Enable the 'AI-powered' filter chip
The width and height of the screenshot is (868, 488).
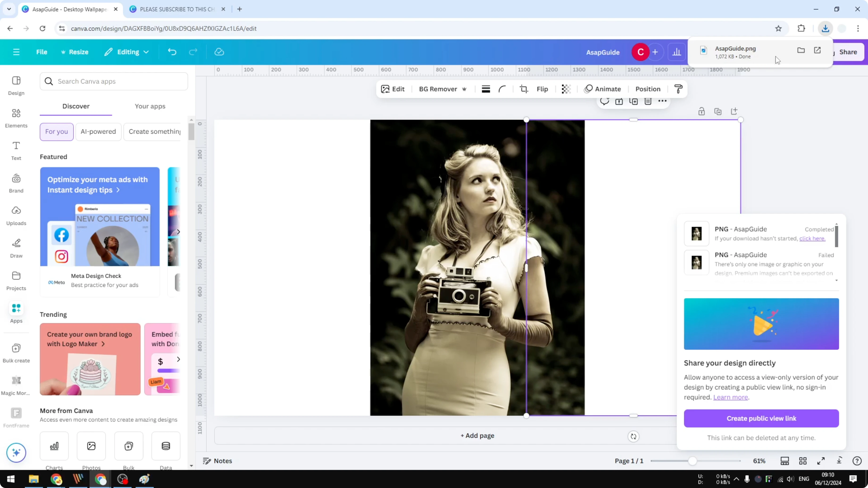click(x=98, y=132)
